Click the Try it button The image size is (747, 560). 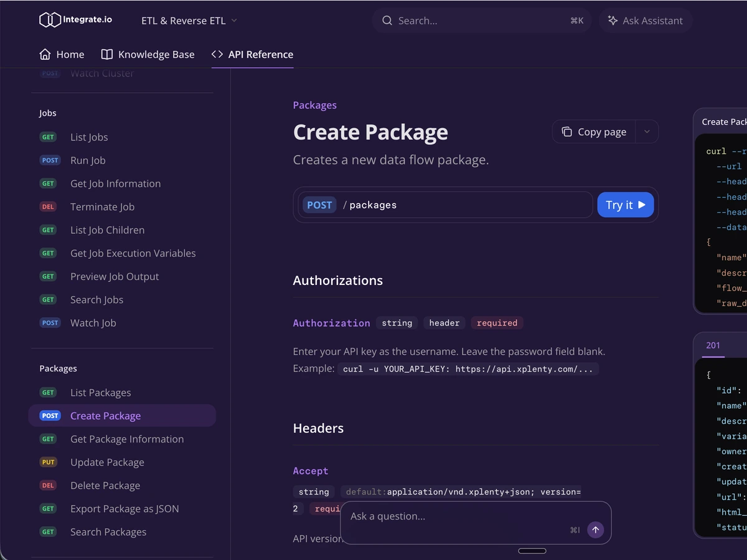(x=626, y=205)
